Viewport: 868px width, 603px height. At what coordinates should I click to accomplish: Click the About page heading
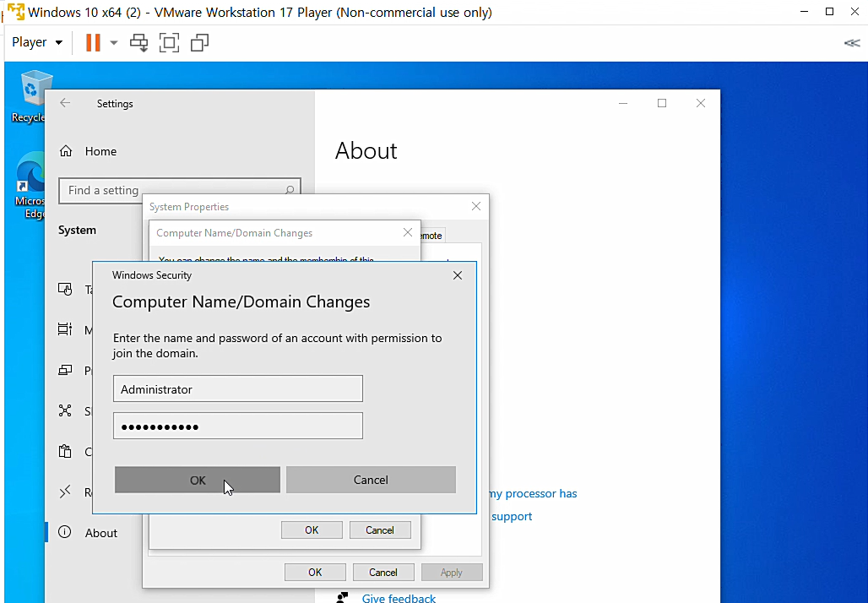(366, 150)
